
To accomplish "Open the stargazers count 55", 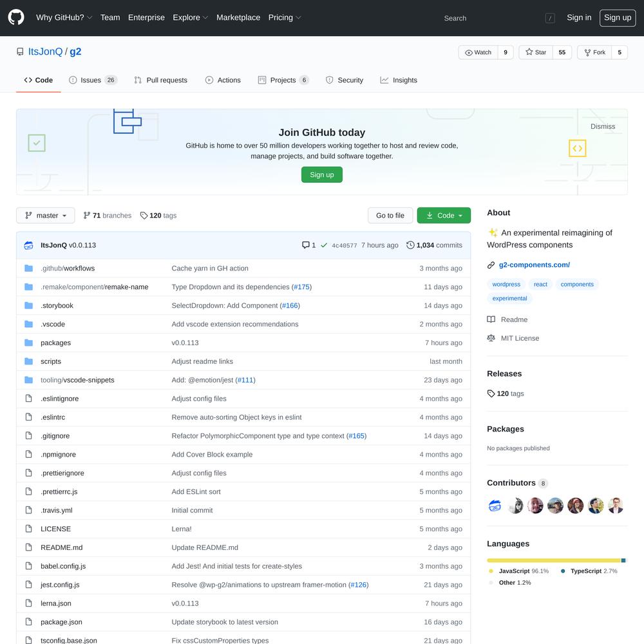I will (562, 53).
